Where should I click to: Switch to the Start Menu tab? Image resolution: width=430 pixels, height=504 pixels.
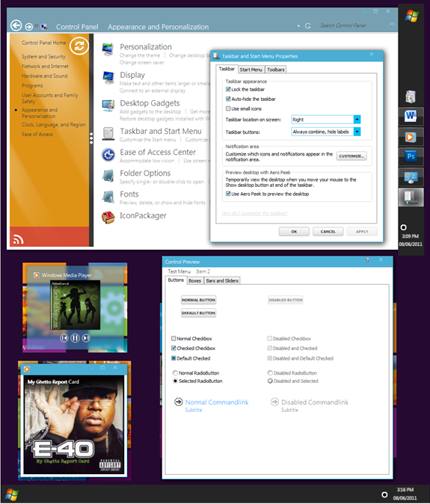point(251,70)
